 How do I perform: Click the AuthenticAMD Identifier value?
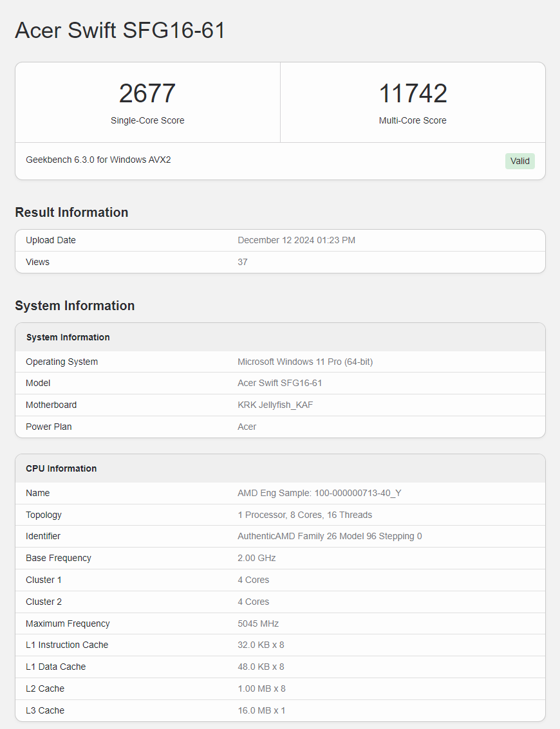tap(329, 536)
